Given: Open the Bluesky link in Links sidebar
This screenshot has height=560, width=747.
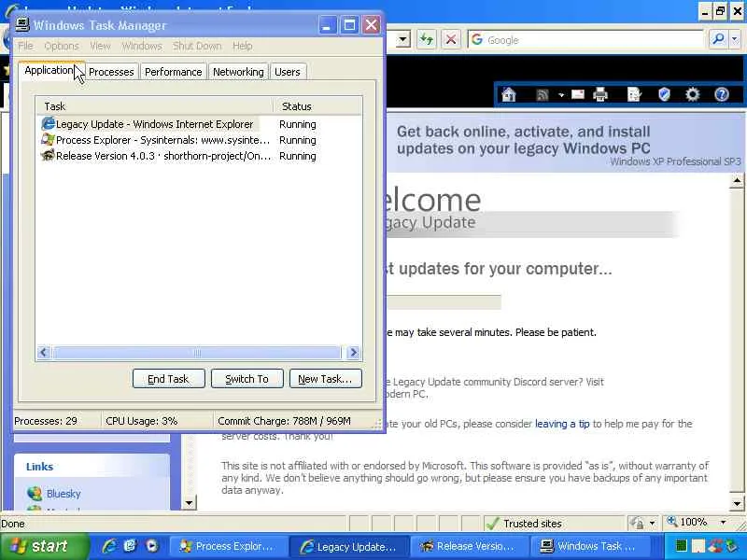Looking at the screenshot, I should coord(63,494).
